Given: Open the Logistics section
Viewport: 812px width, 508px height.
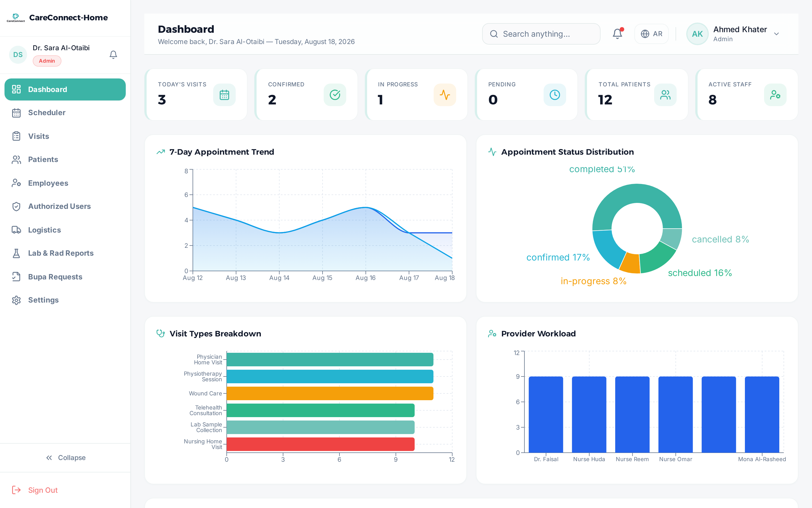Looking at the screenshot, I should pos(65,230).
